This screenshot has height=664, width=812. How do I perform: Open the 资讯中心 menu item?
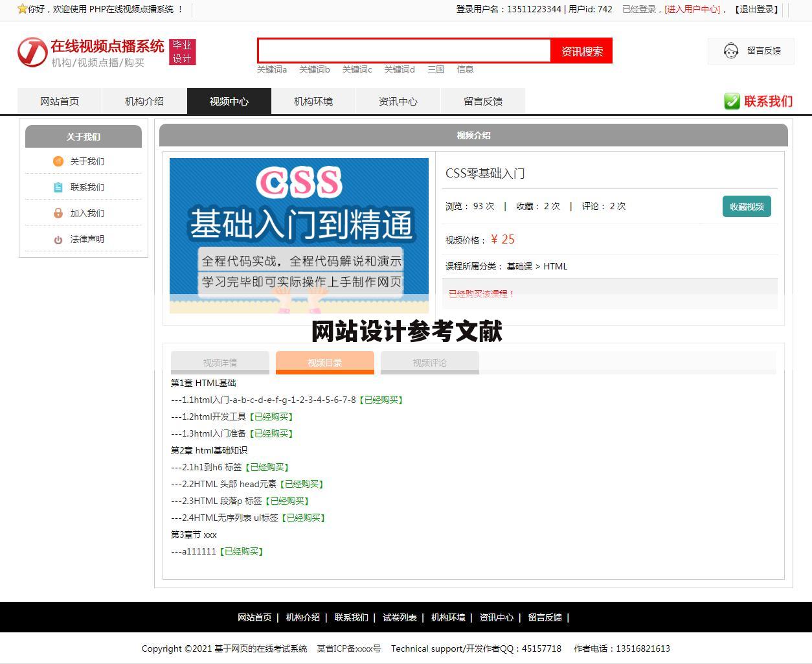(398, 101)
